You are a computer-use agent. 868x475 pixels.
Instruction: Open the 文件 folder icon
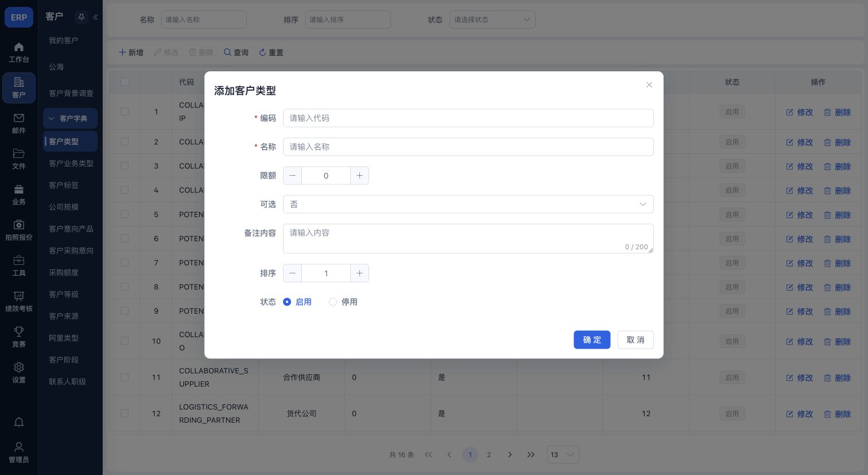coord(19,153)
